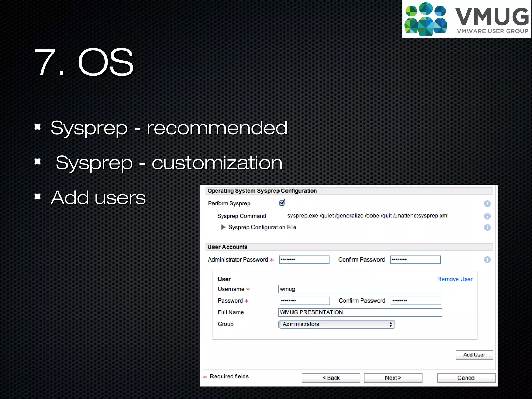Click the User Password field
The height and width of the screenshot is (399, 532).
pyautogui.click(x=305, y=301)
